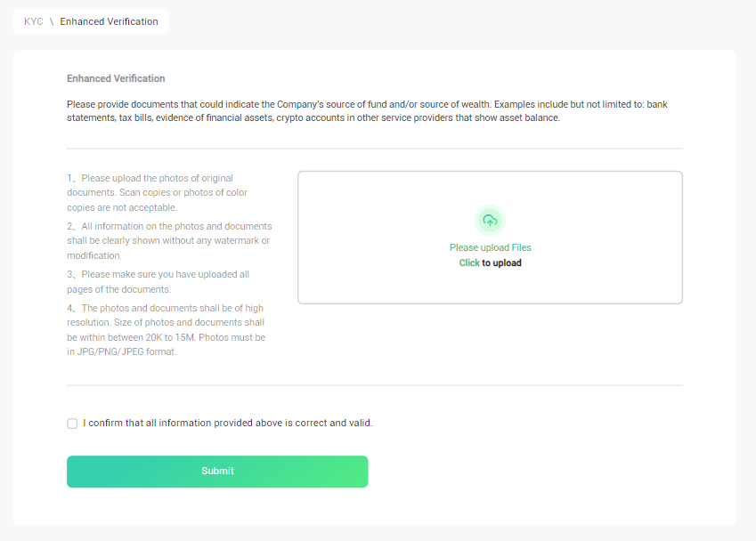The image size is (756, 541).
Task: Select the Enhanced Verification breadcrumb item
Action: [109, 21]
